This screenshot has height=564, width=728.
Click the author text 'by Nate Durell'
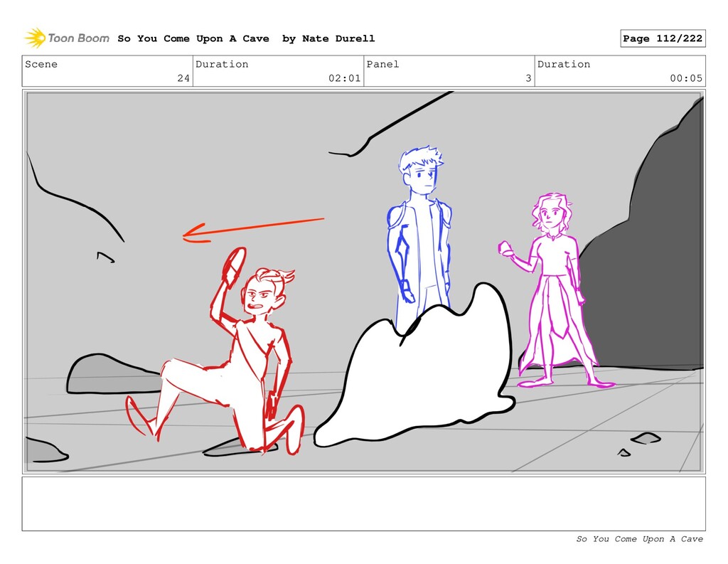pyautogui.click(x=328, y=38)
